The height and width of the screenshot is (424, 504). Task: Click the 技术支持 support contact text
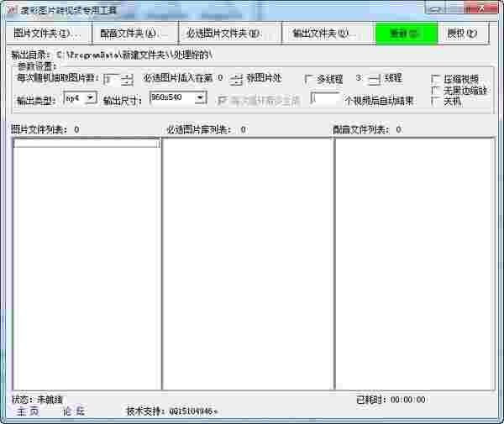pyautogui.click(x=171, y=411)
